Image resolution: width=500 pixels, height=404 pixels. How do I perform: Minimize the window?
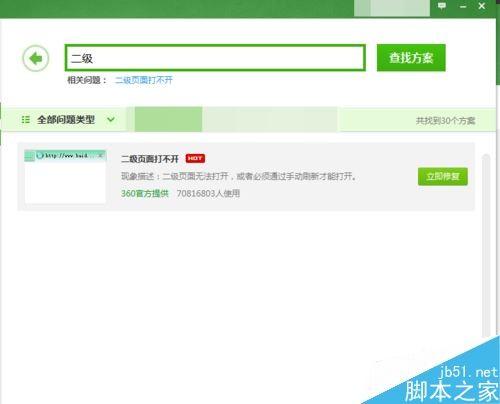coord(463,6)
